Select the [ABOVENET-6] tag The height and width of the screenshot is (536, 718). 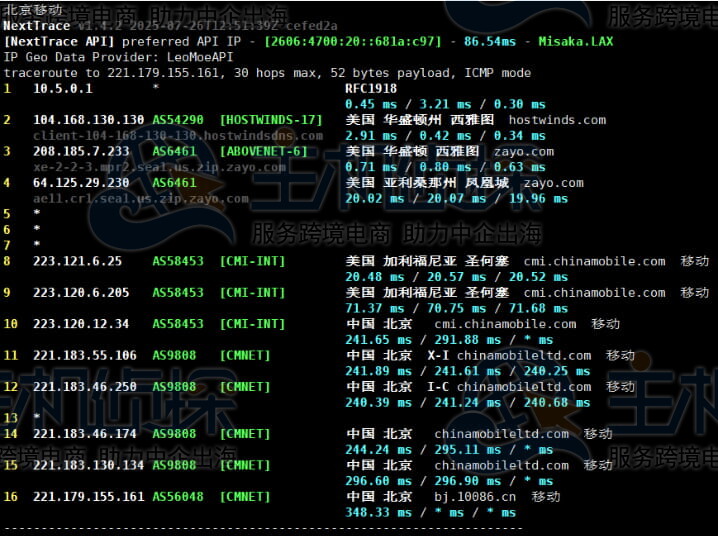point(264,152)
